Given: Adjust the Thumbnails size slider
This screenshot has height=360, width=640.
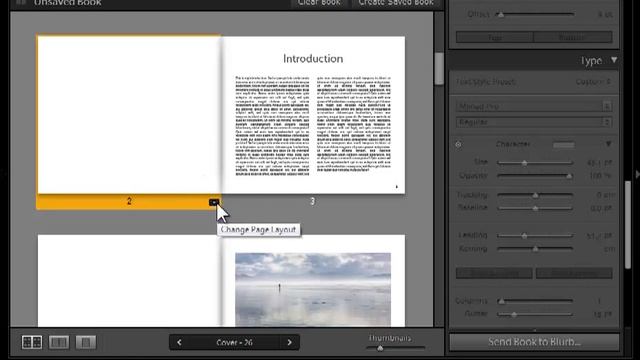Looking at the screenshot, I should (380, 348).
